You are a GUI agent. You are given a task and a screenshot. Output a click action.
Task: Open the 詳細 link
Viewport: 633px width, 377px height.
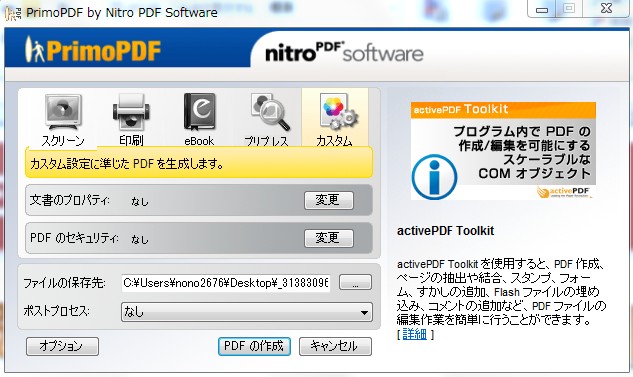pyautogui.click(x=415, y=334)
